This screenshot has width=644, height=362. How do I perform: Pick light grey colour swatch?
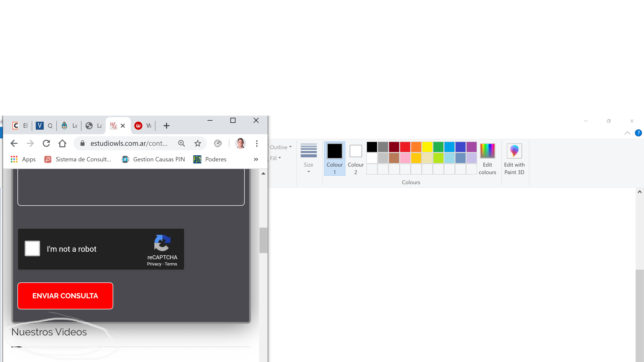pyautogui.click(x=383, y=158)
